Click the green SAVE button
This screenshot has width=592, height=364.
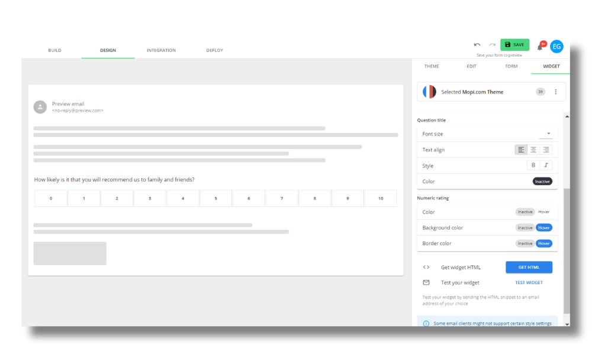(514, 44)
